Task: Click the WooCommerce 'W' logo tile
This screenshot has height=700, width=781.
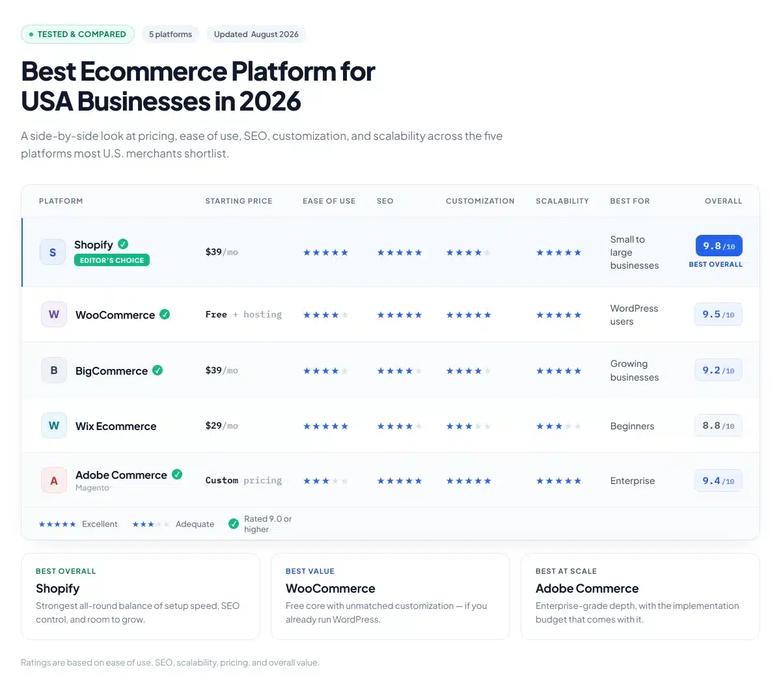Action: click(54, 314)
